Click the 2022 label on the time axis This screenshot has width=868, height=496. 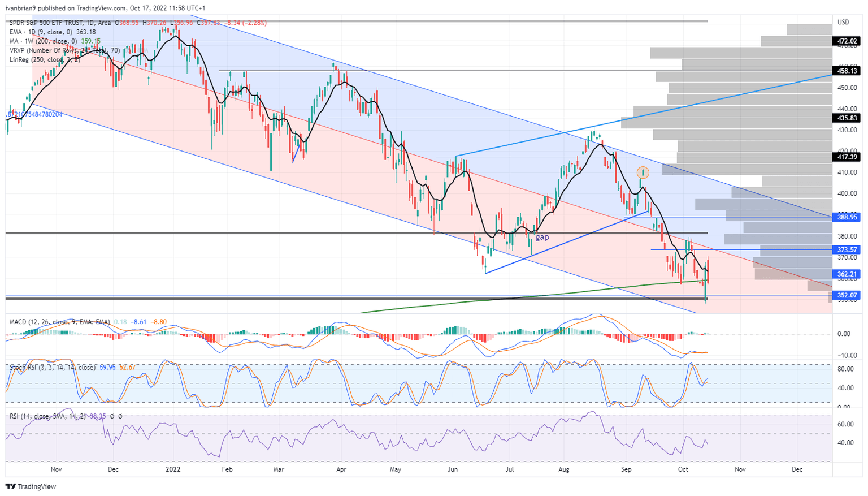172,469
